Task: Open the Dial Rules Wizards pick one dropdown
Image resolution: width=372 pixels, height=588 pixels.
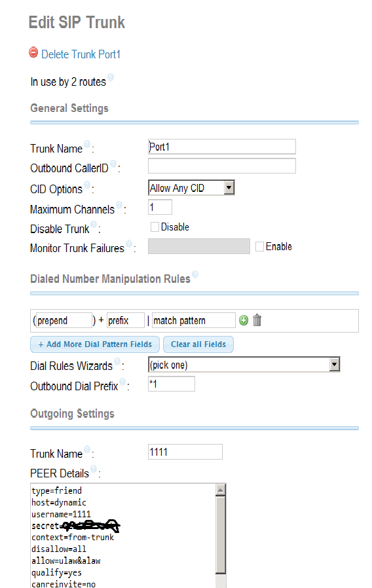Action: 244,365
